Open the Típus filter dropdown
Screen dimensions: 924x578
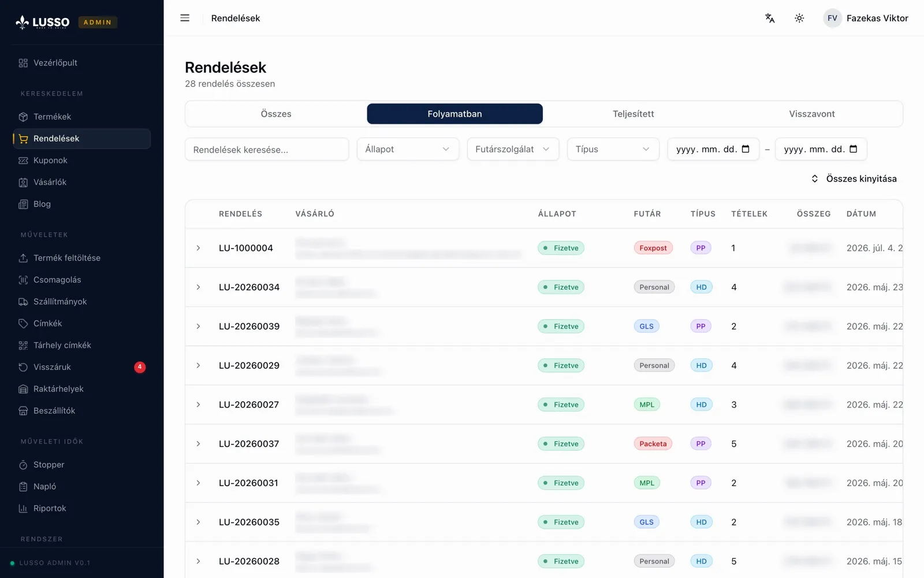click(613, 149)
